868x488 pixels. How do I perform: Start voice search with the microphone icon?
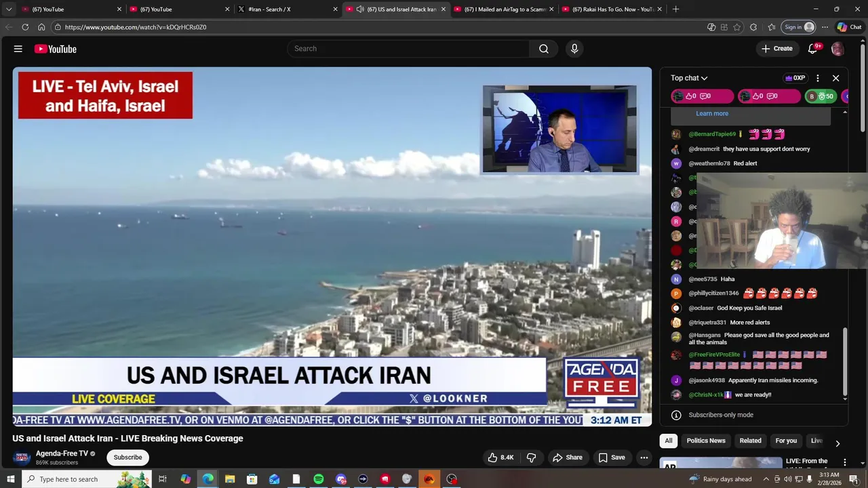(x=574, y=49)
